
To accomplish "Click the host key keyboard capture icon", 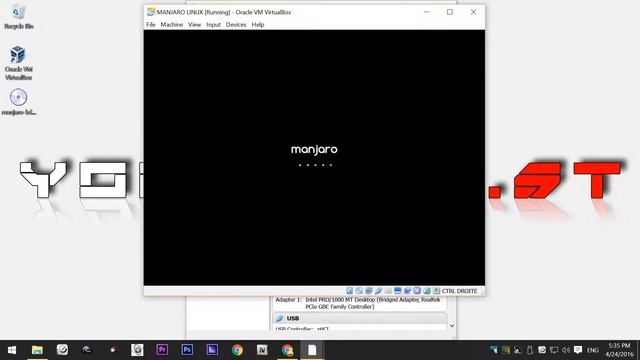I will (x=436, y=291).
